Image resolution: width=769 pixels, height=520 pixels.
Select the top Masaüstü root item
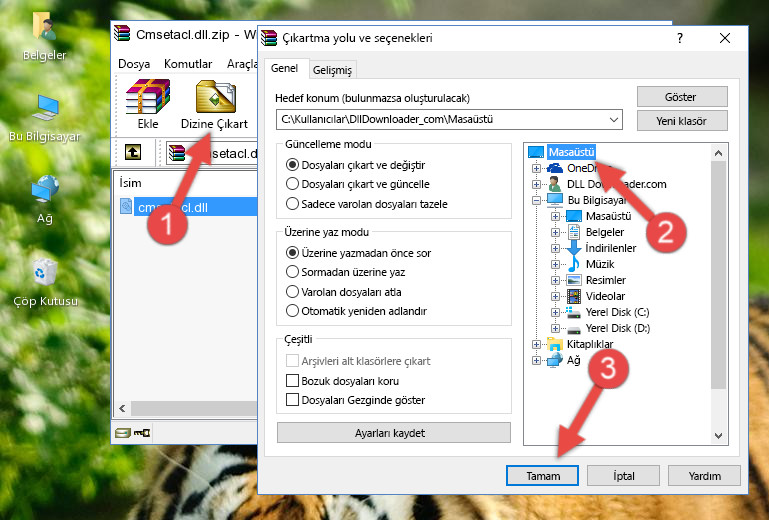571,152
